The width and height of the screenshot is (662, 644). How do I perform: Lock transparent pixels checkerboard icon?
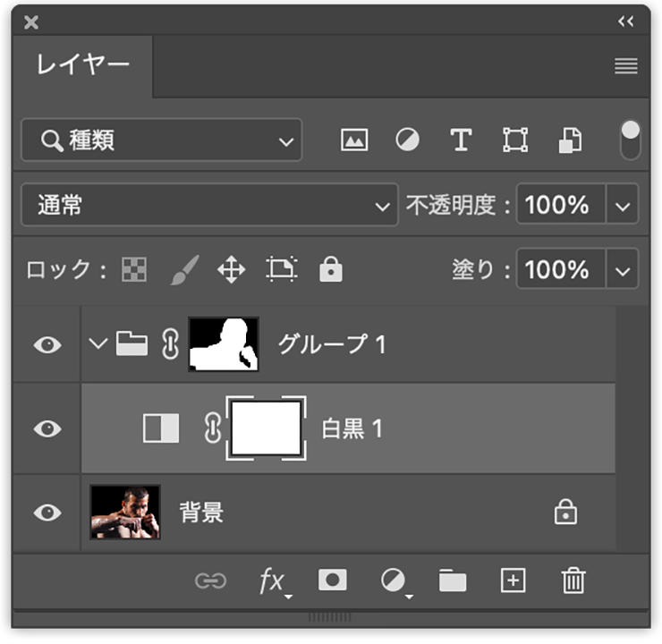(134, 269)
